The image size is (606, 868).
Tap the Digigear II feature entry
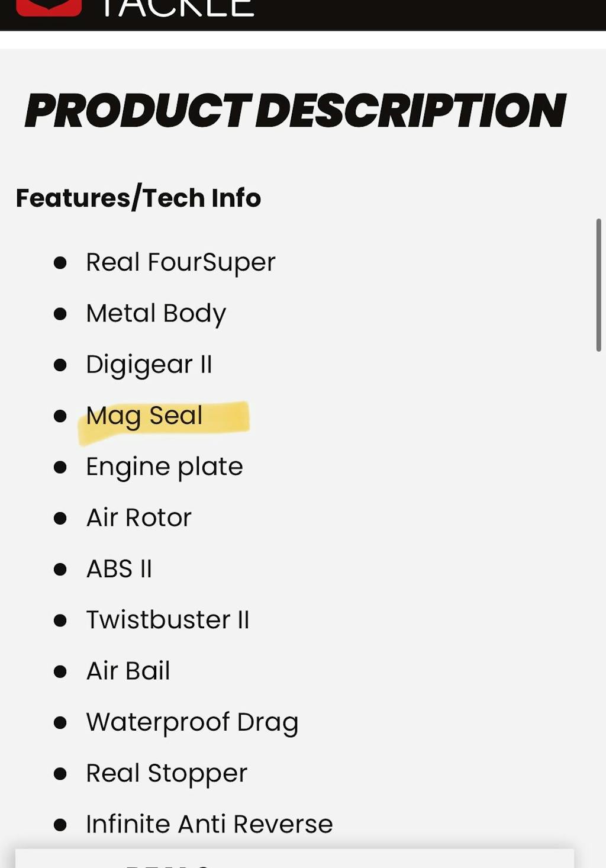tap(149, 364)
